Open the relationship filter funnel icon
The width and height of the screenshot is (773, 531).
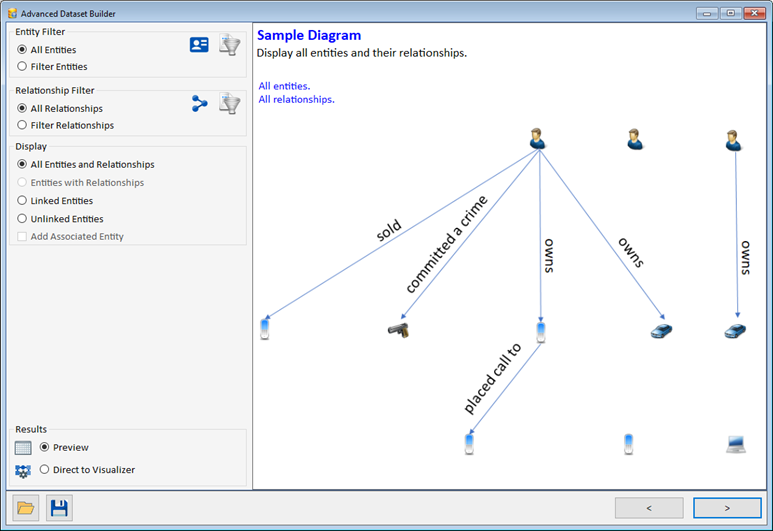(x=230, y=104)
